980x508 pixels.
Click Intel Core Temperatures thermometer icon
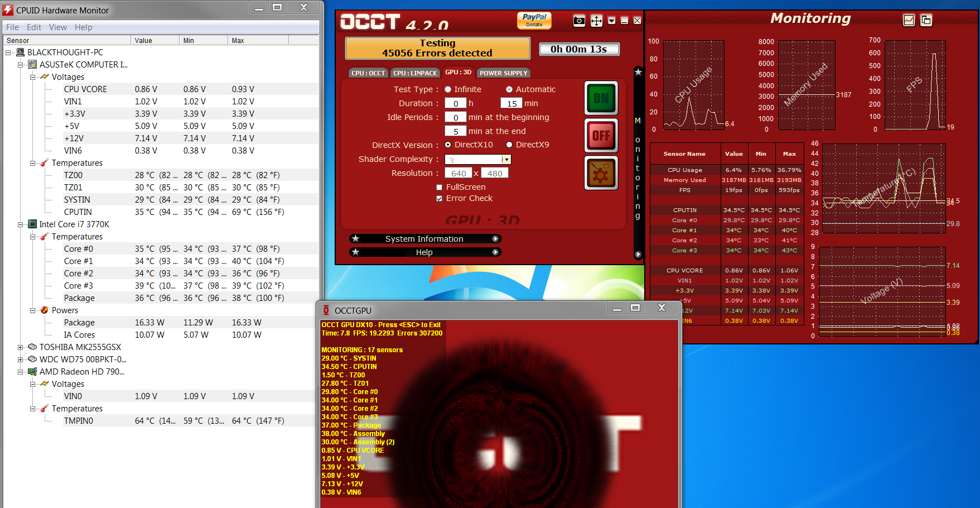(x=45, y=237)
